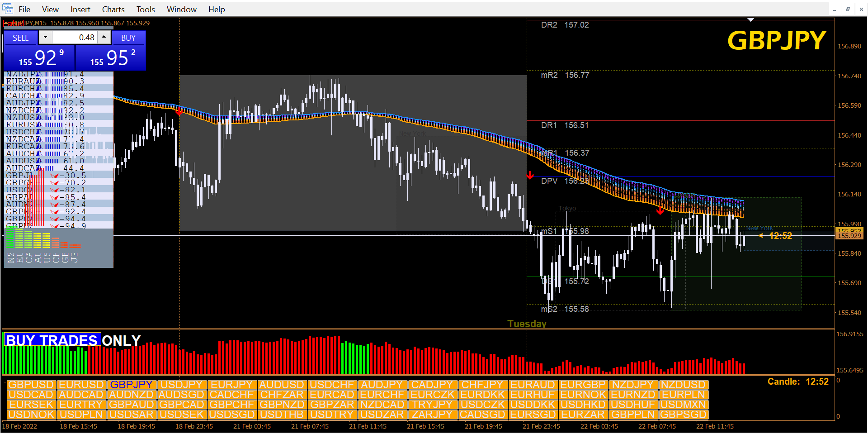Open the Window menu
Screen dimensions: 868x434
(181, 10)
